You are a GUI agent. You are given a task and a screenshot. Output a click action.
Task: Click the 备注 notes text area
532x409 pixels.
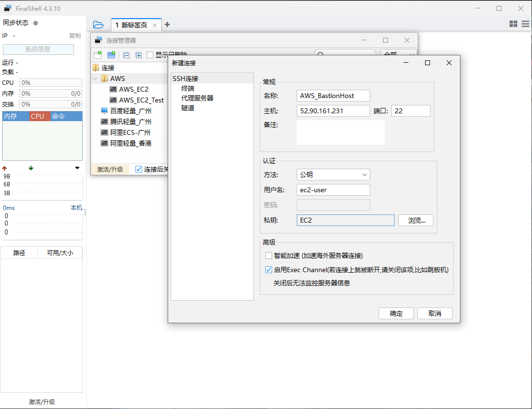[x=341, y=132]
